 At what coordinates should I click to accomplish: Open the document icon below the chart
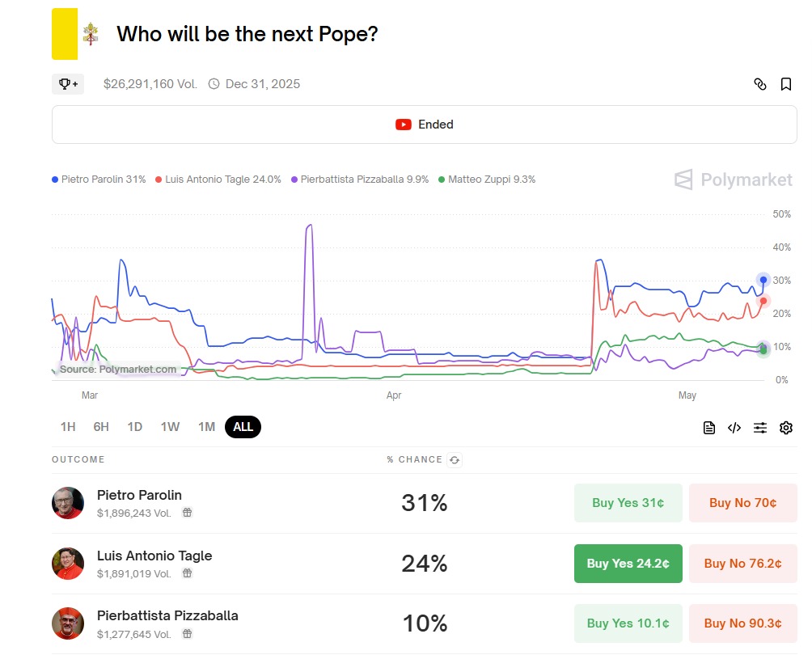pyautogui.click(x=709, y=428)
